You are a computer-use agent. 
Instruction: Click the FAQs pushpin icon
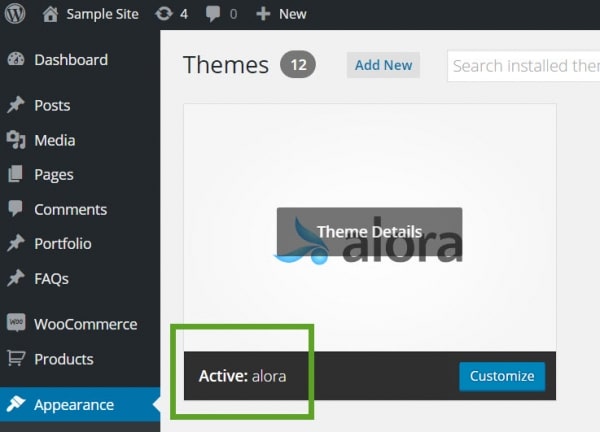pyautogui.click(x=16, y=278)
